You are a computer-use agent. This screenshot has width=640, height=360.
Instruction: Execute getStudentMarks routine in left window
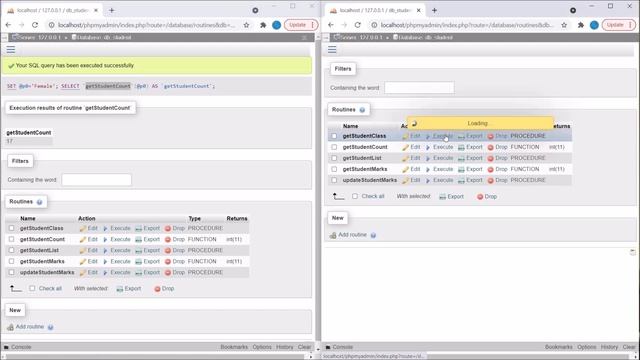point(117,261)
